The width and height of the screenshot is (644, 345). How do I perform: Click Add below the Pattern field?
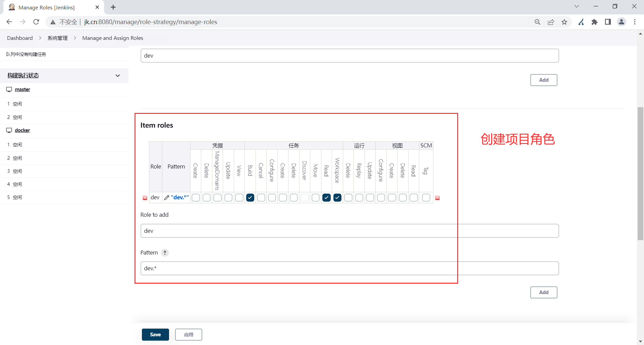tap(544, 292)
